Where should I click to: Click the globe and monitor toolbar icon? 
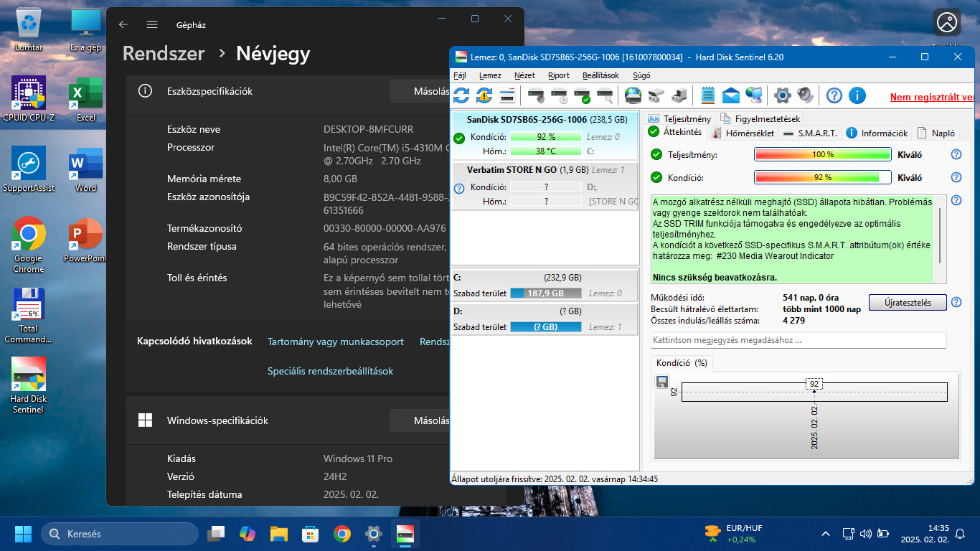click(x=754, y=95)
